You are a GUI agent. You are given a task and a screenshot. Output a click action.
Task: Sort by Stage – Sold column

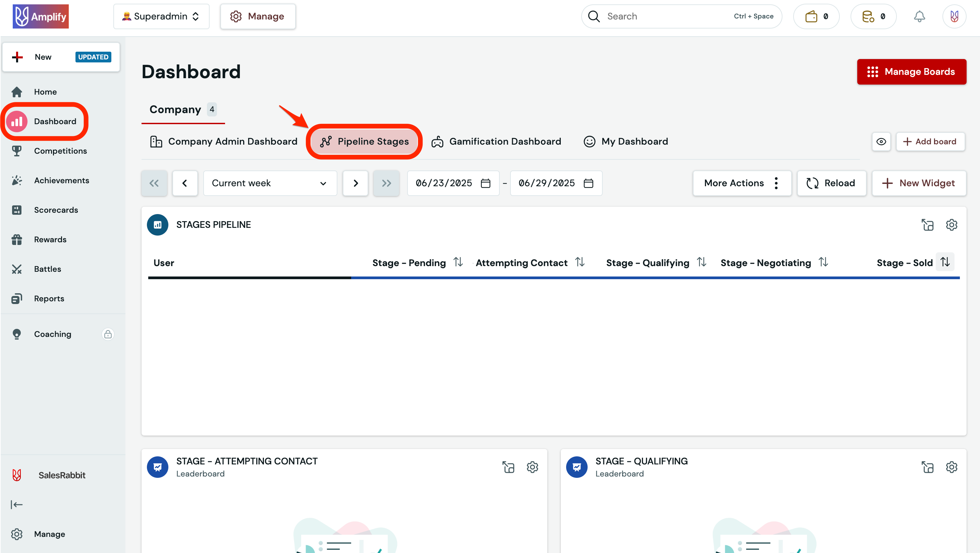[945, 262]
